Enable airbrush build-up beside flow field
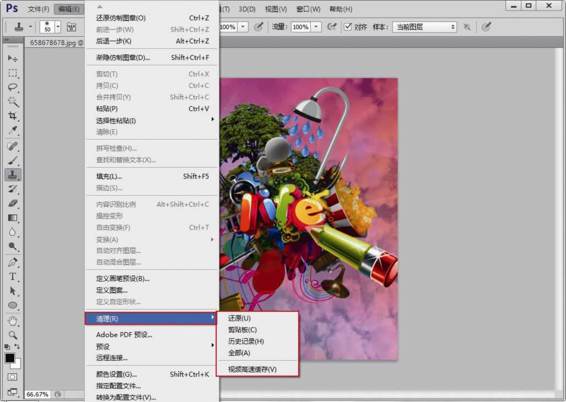 331,27
